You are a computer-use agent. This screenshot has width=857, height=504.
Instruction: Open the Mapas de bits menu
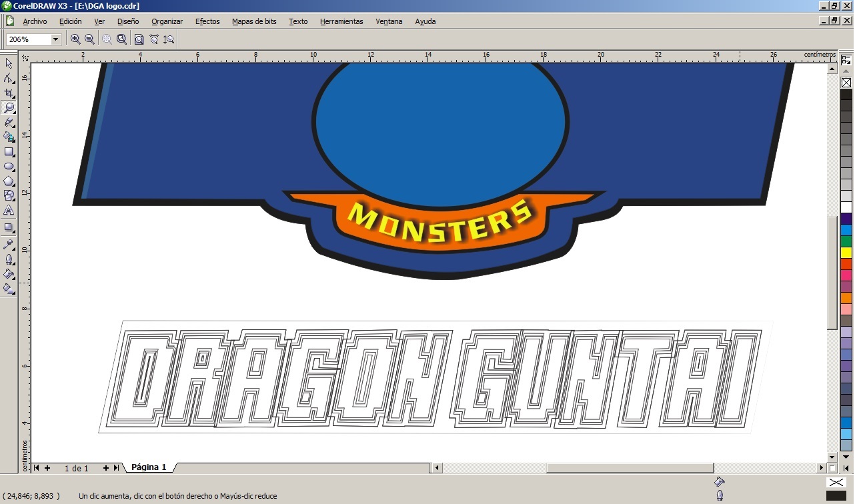(254, 21)
